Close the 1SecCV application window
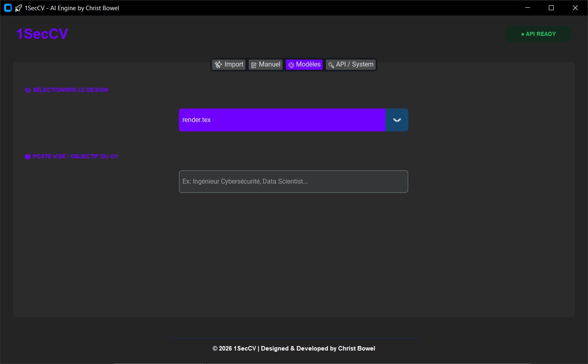This screenshot has width=588, height=364. pyautogui.click(x=575, y=8)
